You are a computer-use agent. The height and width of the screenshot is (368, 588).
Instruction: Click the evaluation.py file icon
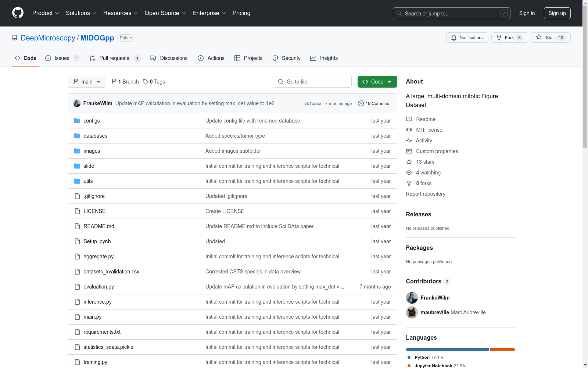tap(77, 287)
